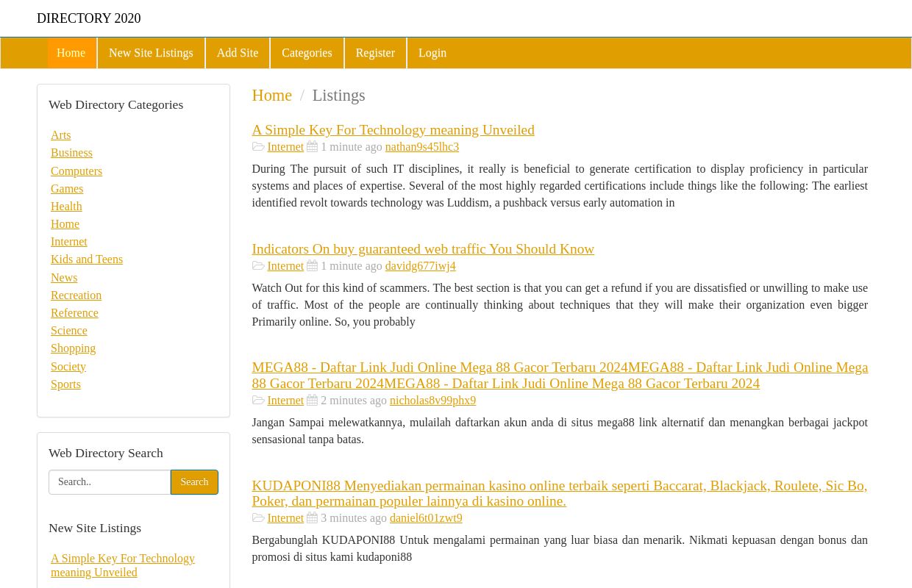The height and width of the screenshot is (588, 912).
Task: Open the Internet category in the sidebar
Action: click(68, 241)
